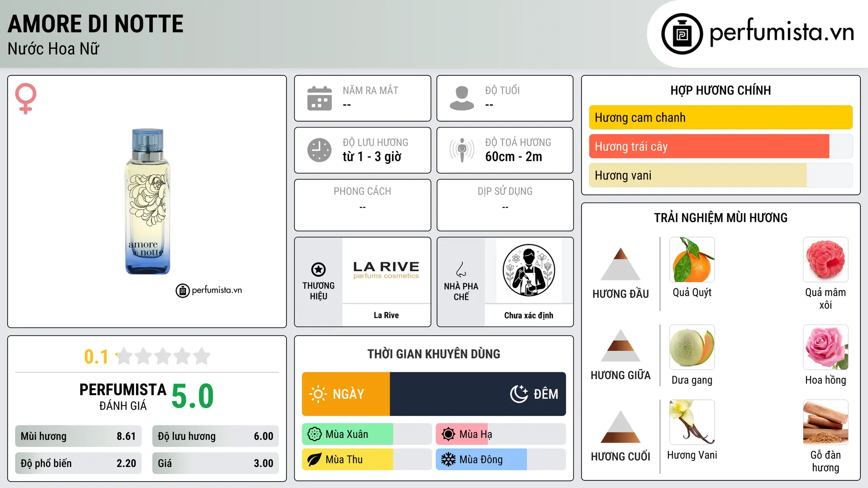
Task: Select the dark Đêm segment
Action: (478, 394)
